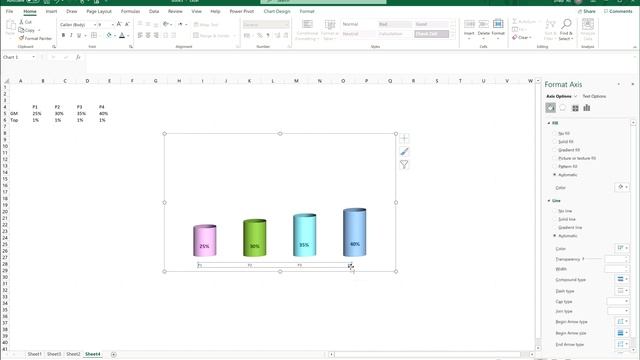The image size is (640, 360).
Task: Select Pattern fill radio option
Action: 555,167
